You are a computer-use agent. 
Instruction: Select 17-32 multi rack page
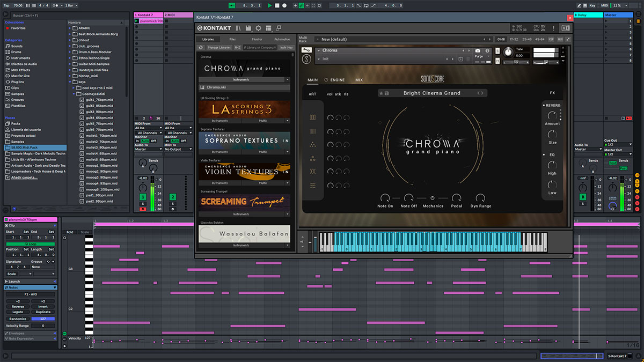[514, 39]
